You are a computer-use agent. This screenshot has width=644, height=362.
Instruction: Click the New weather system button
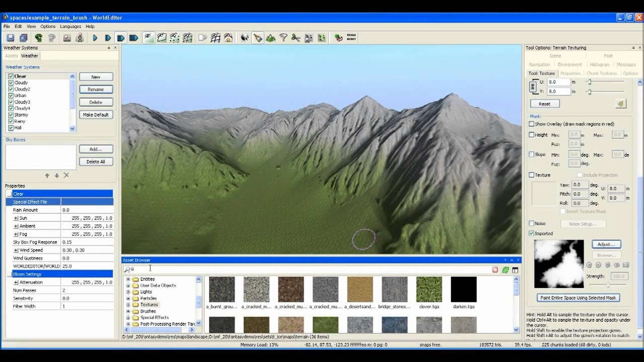pyautogui.click(x=96, y=77)
